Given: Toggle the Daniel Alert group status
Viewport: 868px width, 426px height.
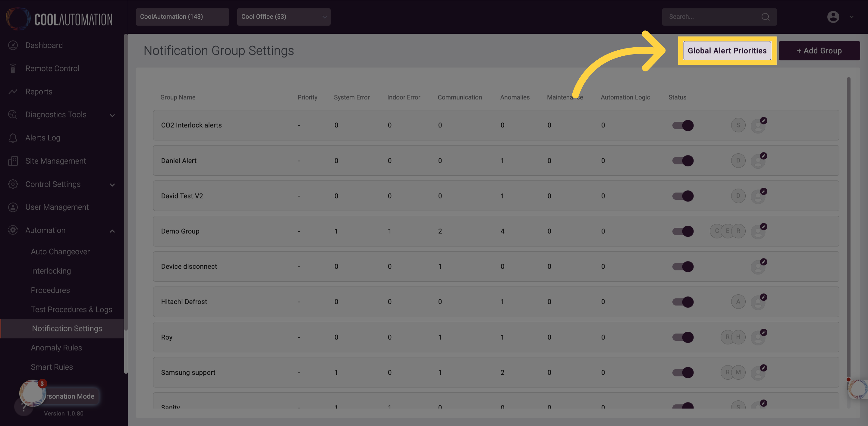Looking at the screenshot, I should (682, 161).
